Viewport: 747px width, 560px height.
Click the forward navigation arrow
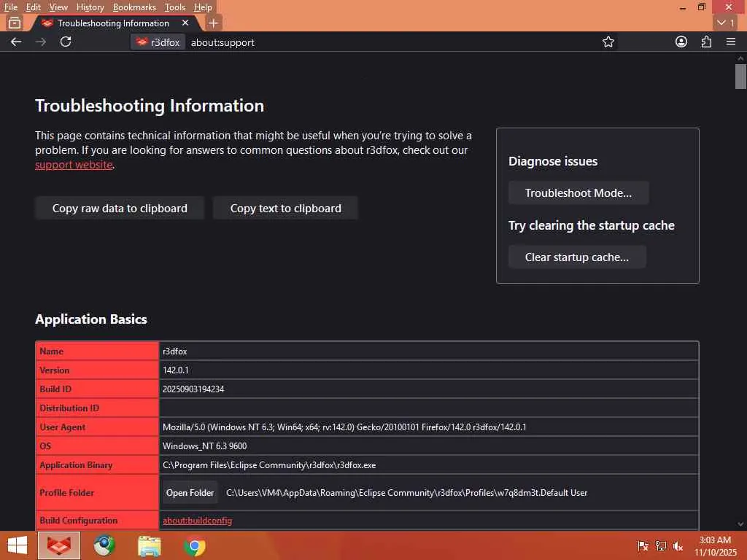click(x=41, y=42)
